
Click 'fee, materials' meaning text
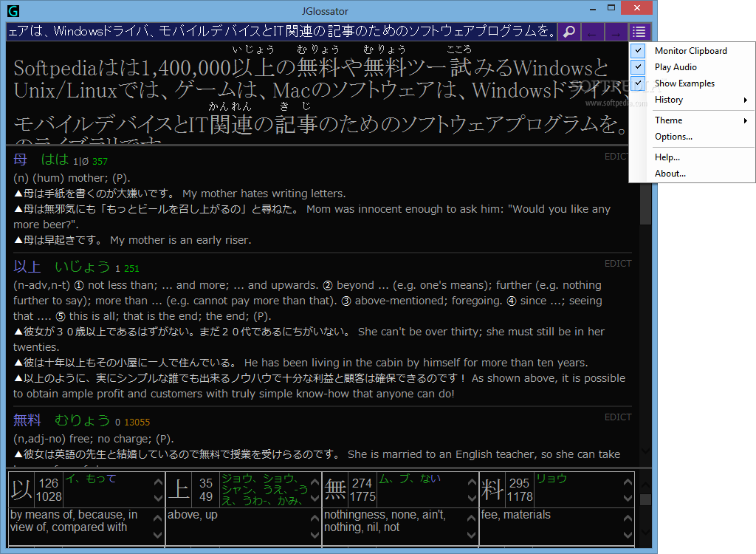[x=515, y=515]
